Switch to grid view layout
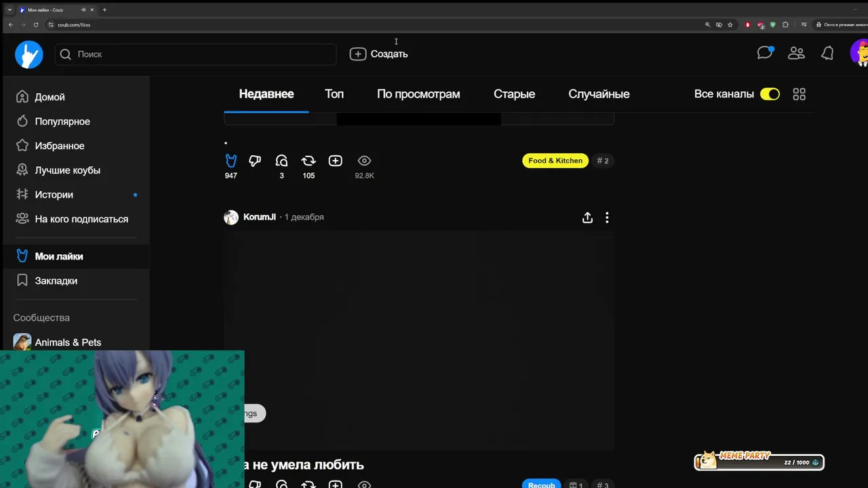 tap(800, 94)
